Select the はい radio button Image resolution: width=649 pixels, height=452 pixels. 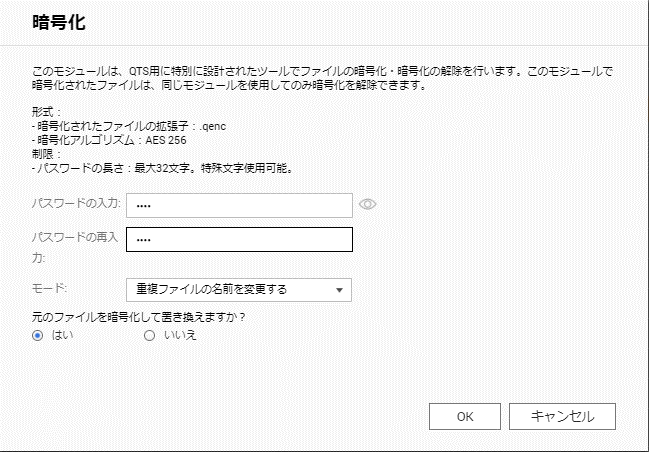tap(38, 335)
